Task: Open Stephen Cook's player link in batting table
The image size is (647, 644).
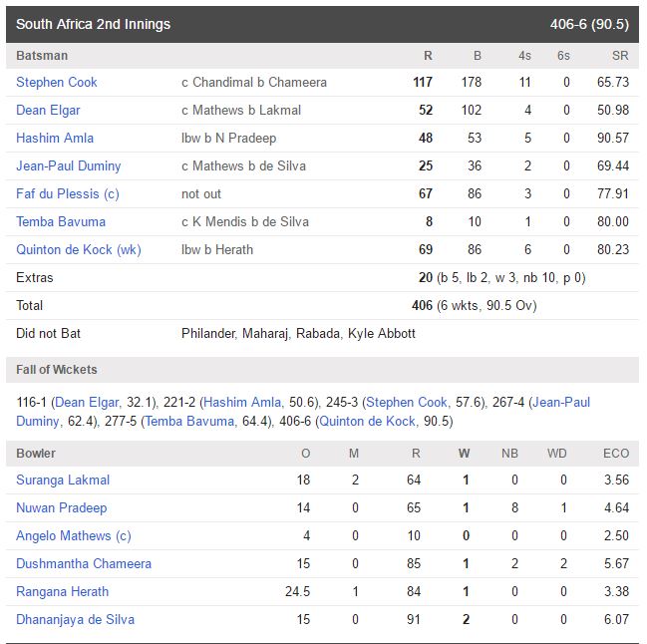Action: [57, 82]
